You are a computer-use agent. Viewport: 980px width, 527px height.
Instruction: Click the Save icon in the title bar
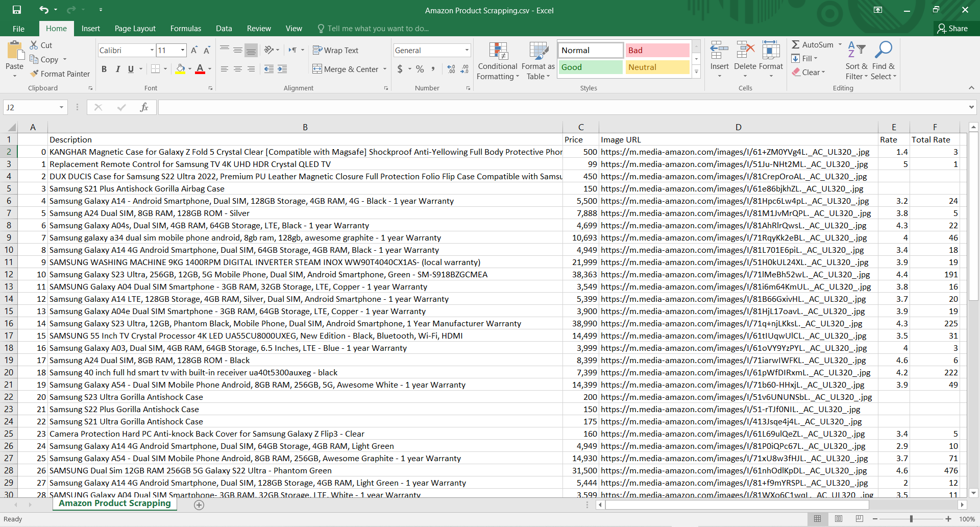(x=17, y=10)
